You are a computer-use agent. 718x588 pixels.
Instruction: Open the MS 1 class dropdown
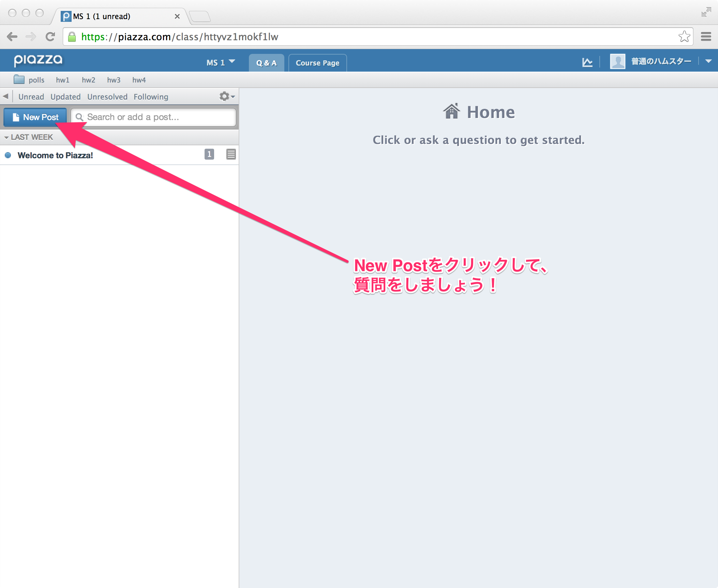tap(220, 62)
